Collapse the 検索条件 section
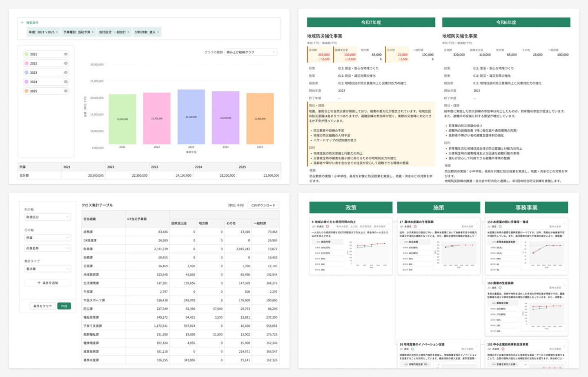This screenshot has width=588, height=377. point(22,22)
